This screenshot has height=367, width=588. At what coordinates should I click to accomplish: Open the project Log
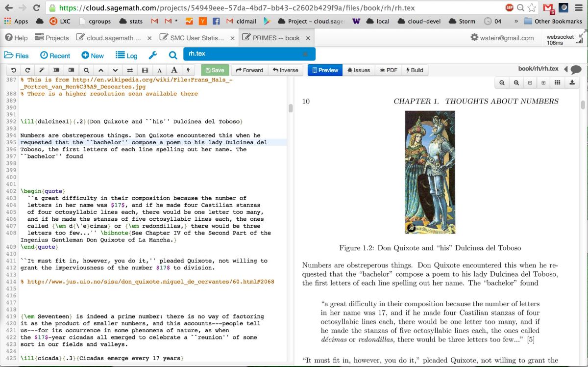126,55
